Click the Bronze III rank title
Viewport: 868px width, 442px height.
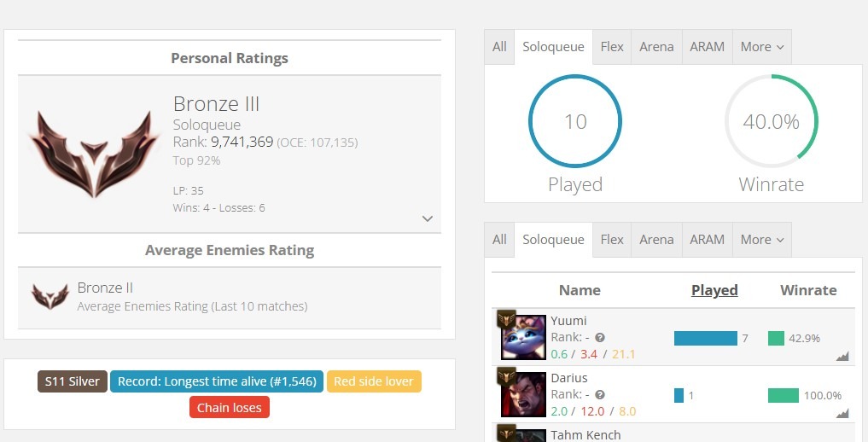(x=217, y=104)
